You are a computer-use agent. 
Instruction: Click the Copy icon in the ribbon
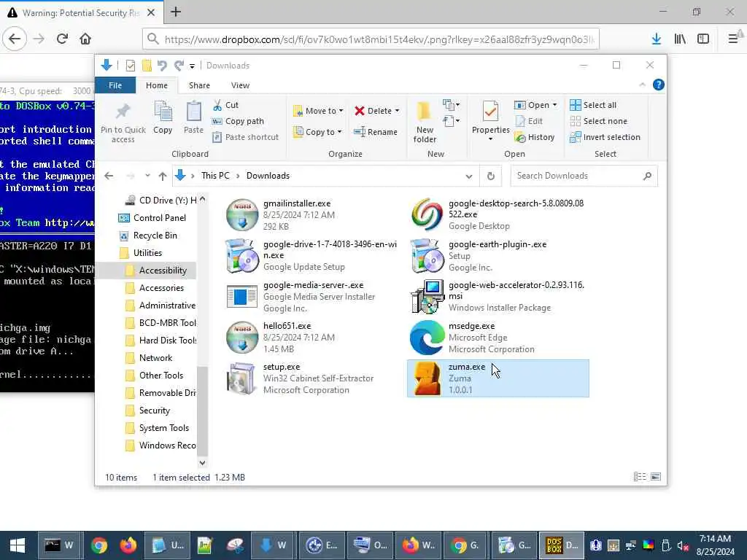click(163, 112)
